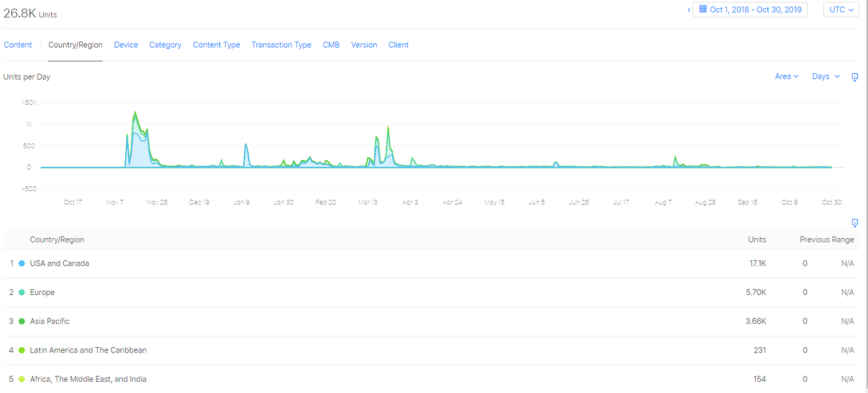Image resolution: width=868 pixels, height=393 pixels.
Task: Click the Europe teal color dot
Action: coord(22,292)
